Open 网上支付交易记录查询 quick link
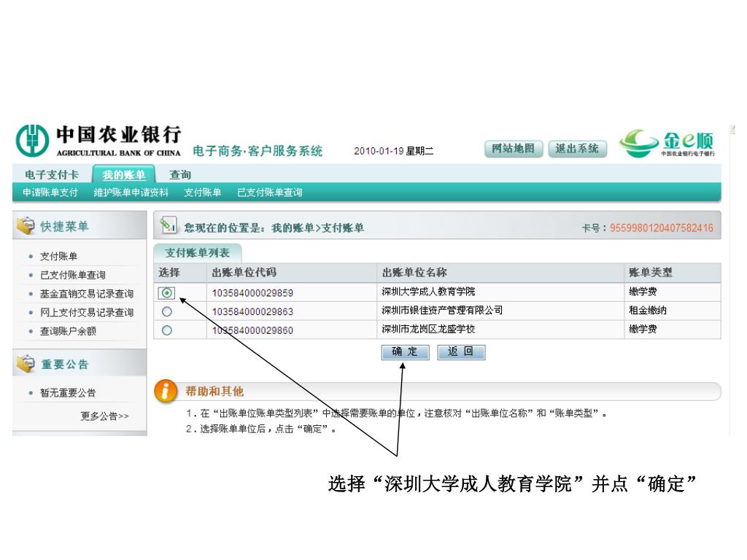 86,312
